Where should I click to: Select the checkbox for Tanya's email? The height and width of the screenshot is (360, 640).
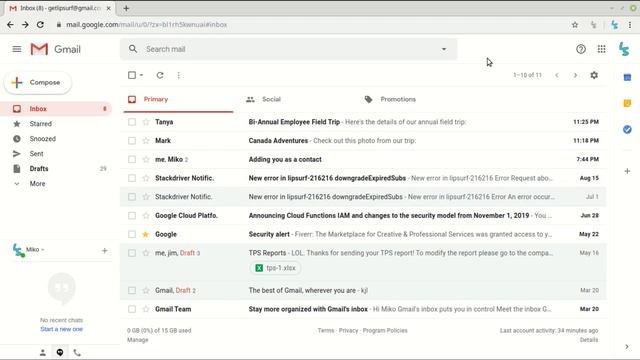pyautogui.click(x=132, y=122)
